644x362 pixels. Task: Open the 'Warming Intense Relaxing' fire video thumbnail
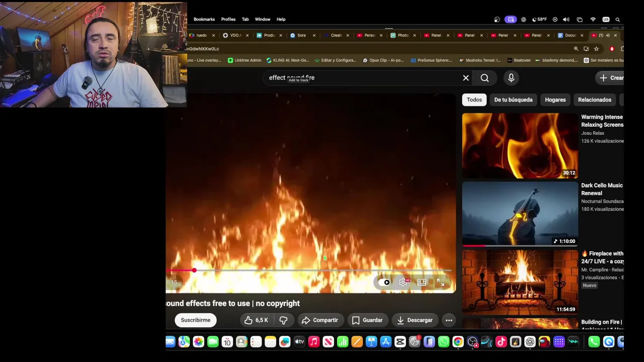pos(520,146)
